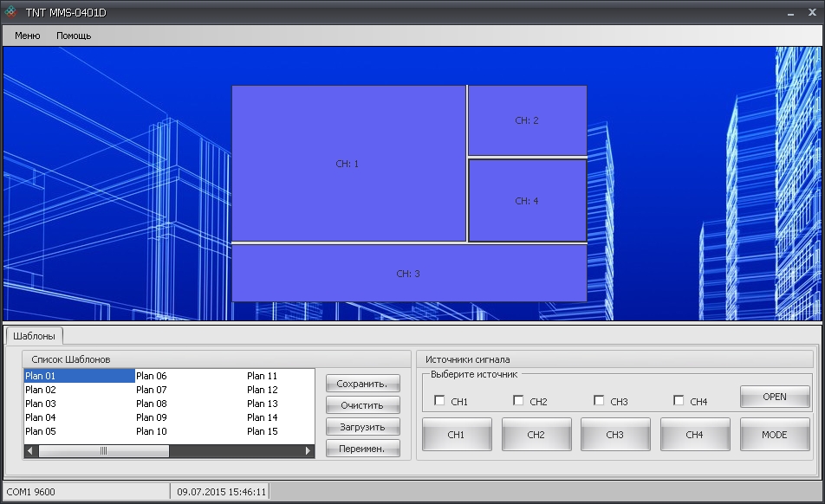Open the Меню menu
The width and height of the screenshot is (825, 504).
(27, 36)
